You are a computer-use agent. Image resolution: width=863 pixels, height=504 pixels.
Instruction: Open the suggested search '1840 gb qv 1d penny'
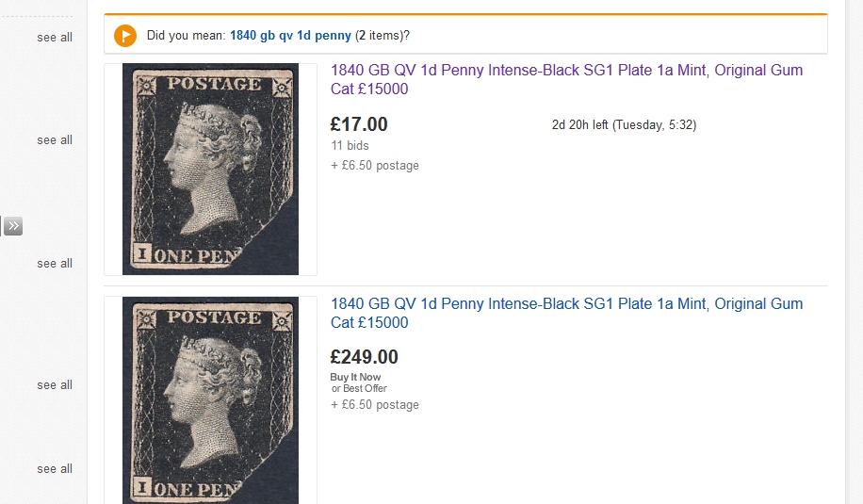point(290,35)
